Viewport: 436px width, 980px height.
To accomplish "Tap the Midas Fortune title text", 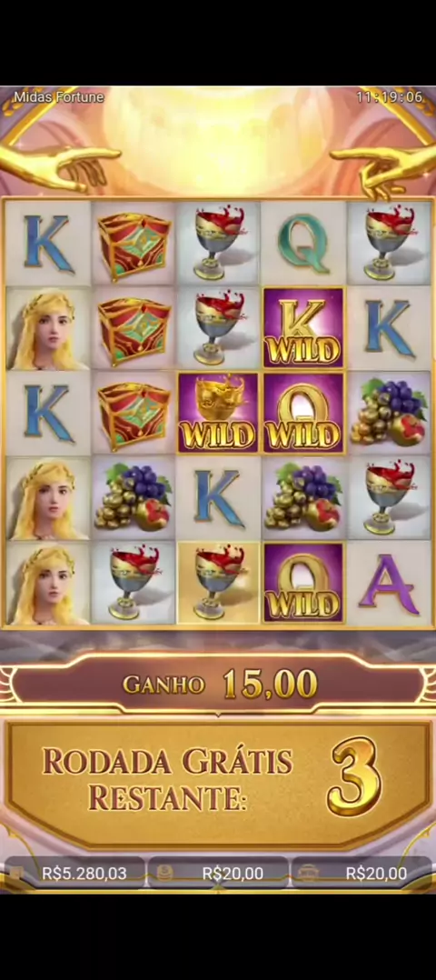I will 59,97.
